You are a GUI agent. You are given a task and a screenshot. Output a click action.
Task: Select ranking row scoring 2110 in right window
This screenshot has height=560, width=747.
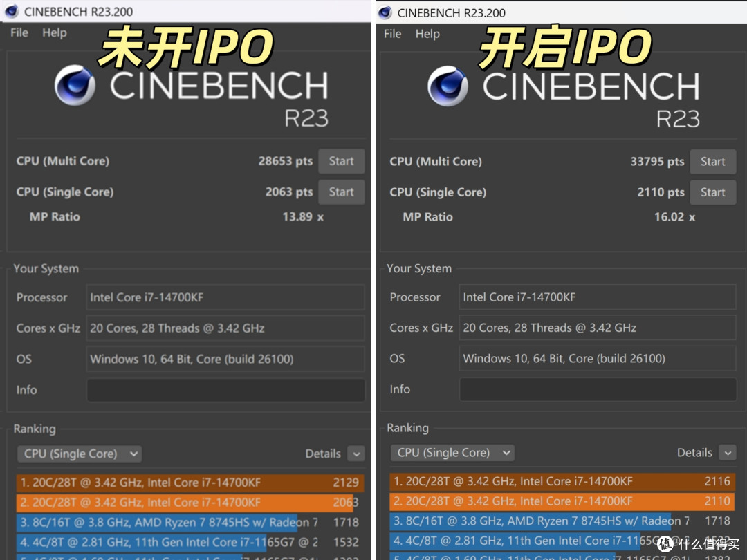[x=562, y=501]
